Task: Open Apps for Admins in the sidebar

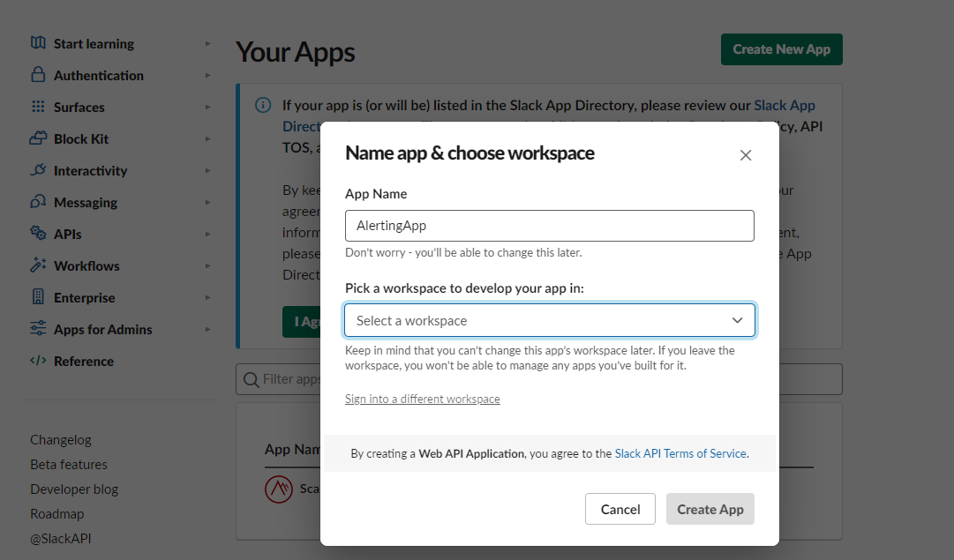Action: point(103,330)
